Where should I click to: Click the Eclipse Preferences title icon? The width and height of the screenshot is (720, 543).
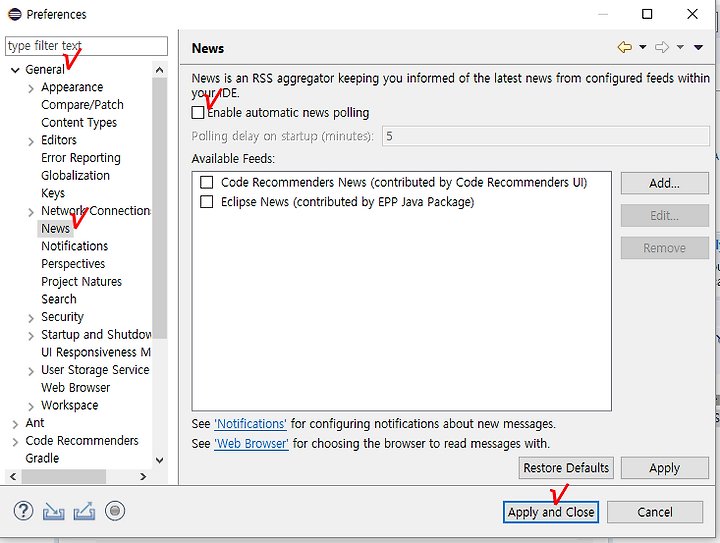tap(15, 14)
